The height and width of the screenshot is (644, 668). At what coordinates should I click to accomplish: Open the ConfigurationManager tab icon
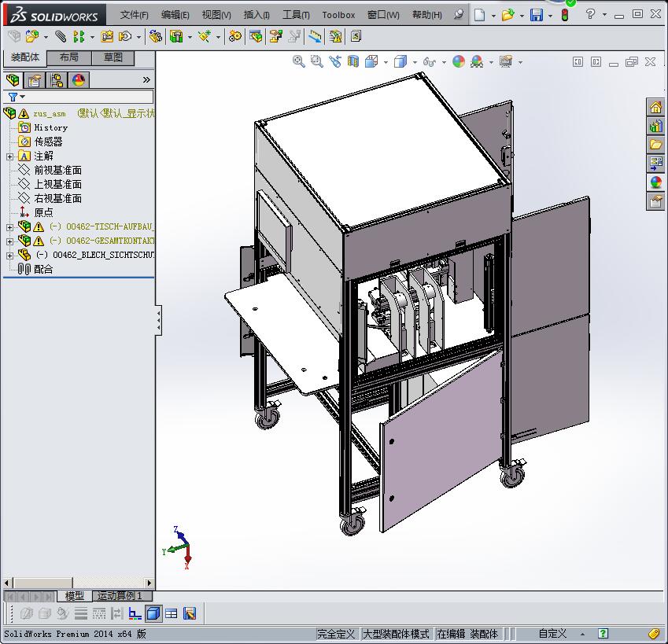pyautogui.click(x=56, y=80)
